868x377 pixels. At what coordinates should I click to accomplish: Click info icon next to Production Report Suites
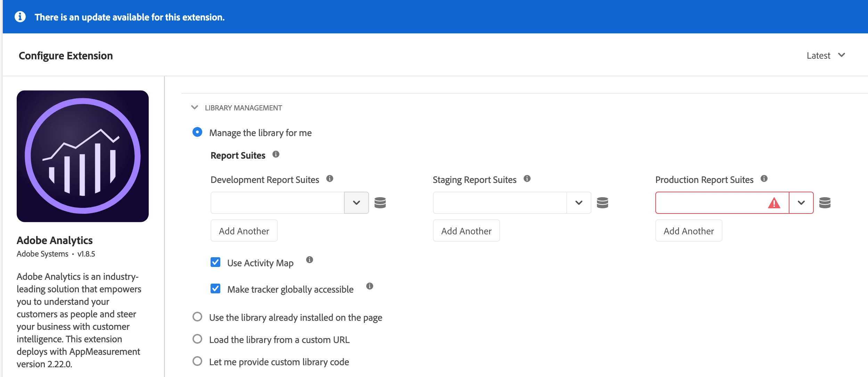(x=764, y=178)
